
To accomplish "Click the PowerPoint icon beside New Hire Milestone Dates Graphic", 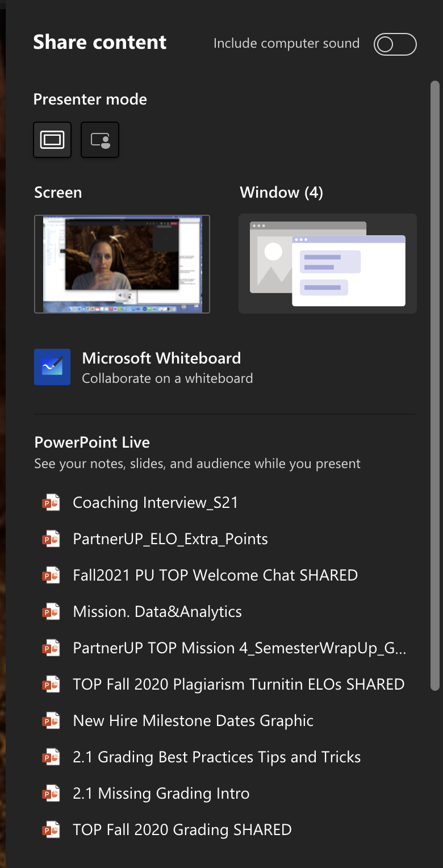I will (51, 720).
